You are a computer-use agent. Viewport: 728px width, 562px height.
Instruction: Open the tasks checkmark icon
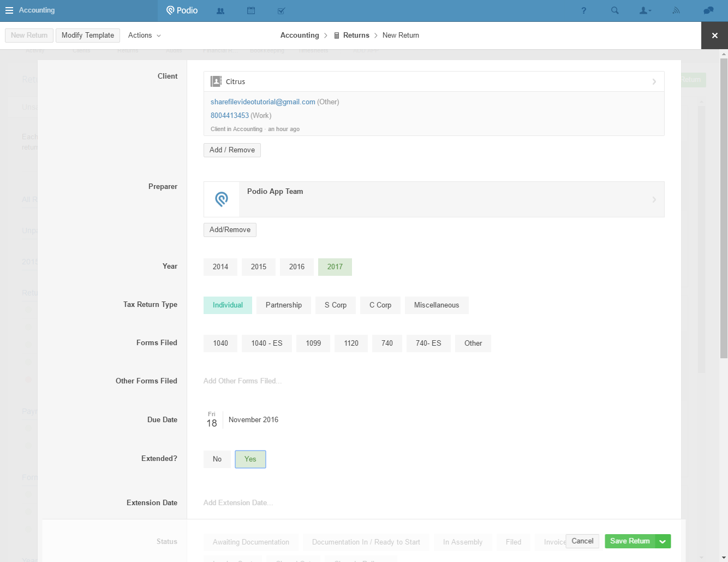click(281, 10)
